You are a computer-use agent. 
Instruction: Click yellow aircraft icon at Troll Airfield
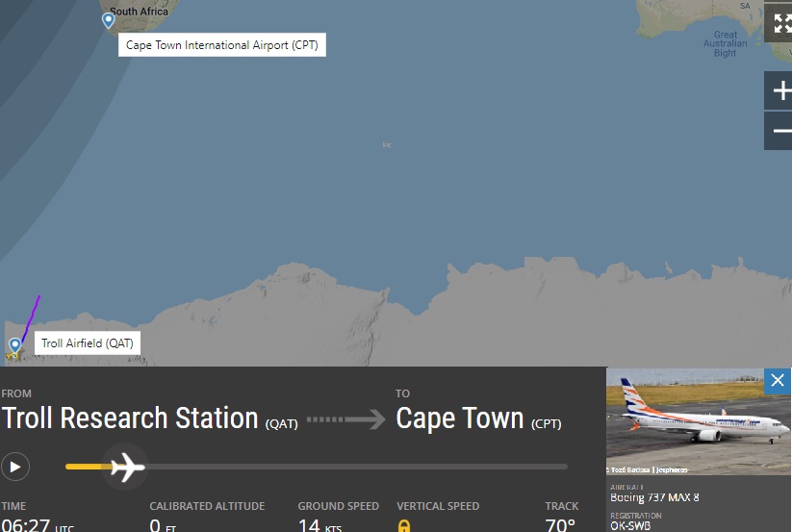point(13,355)
